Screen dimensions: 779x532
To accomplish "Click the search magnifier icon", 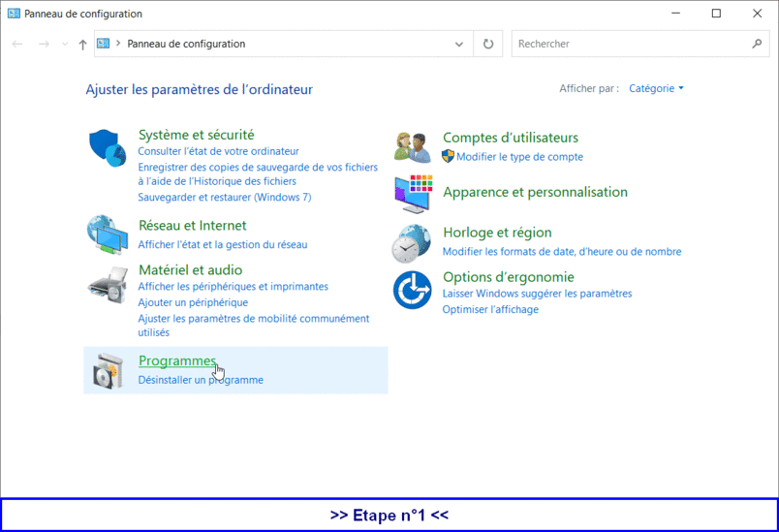I will click(x=757, y=44).
